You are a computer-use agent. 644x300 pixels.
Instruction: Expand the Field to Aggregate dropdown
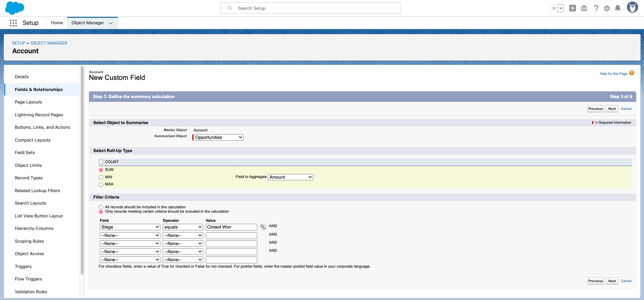[290, 177]
